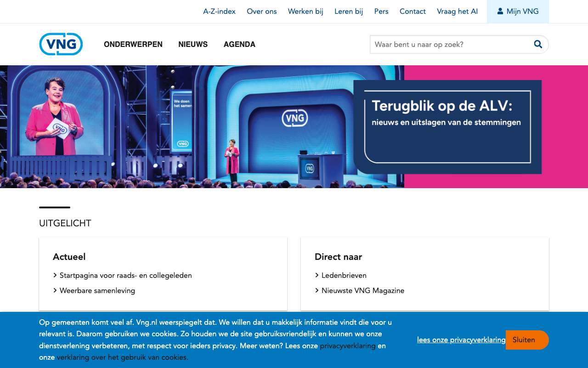Open the Contact page link
The width and height of the screenshot is (588, 368).
tap(413, 11)
